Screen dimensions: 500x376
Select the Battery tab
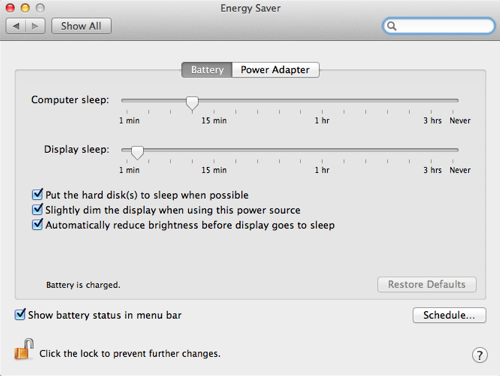(207, 70)
